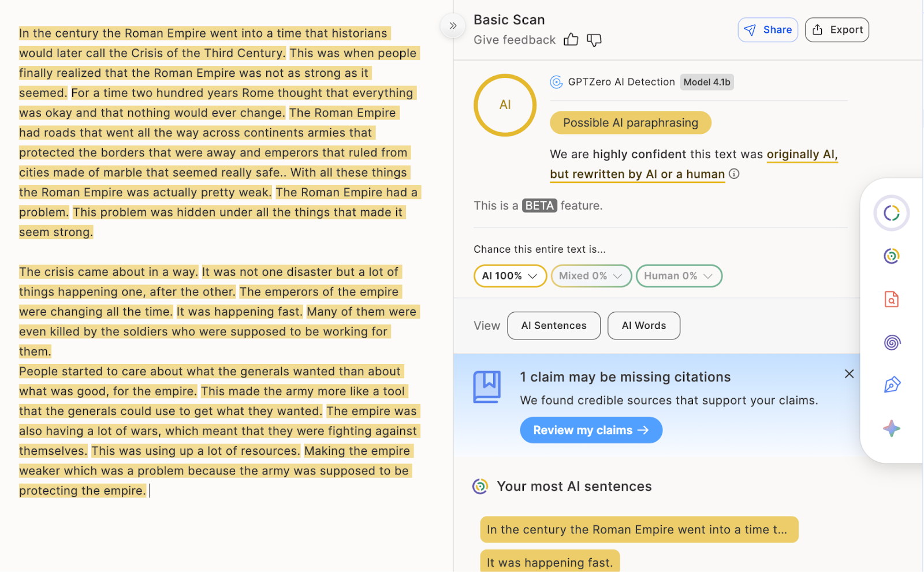This screenshot has width=924, height=572.
Task: Open the document search sidebar icon
Action: 892,299
